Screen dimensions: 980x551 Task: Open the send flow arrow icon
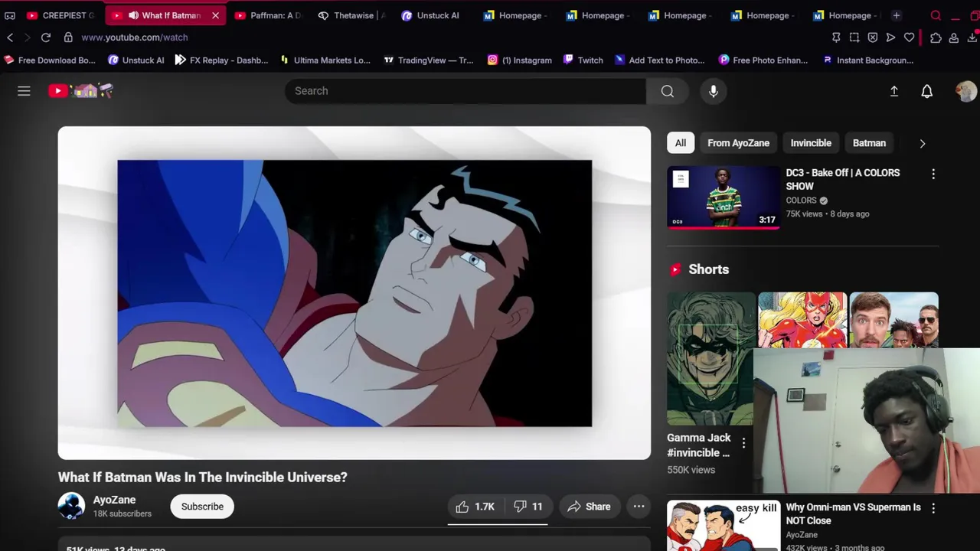point(890,37)
